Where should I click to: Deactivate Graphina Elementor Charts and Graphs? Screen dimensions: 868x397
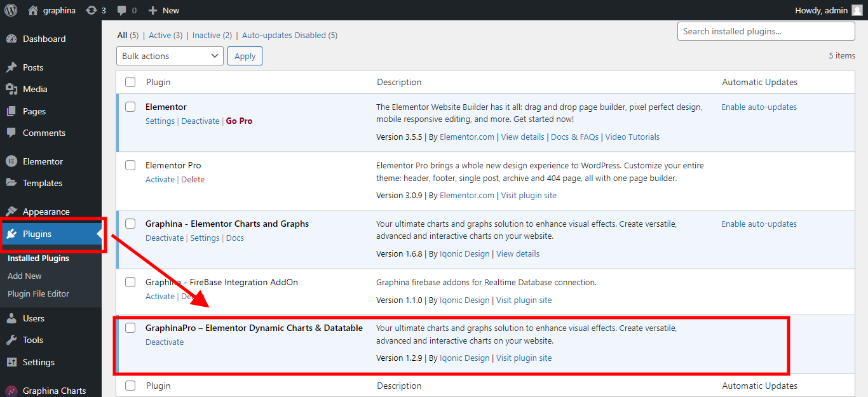(x=165, y=238)
